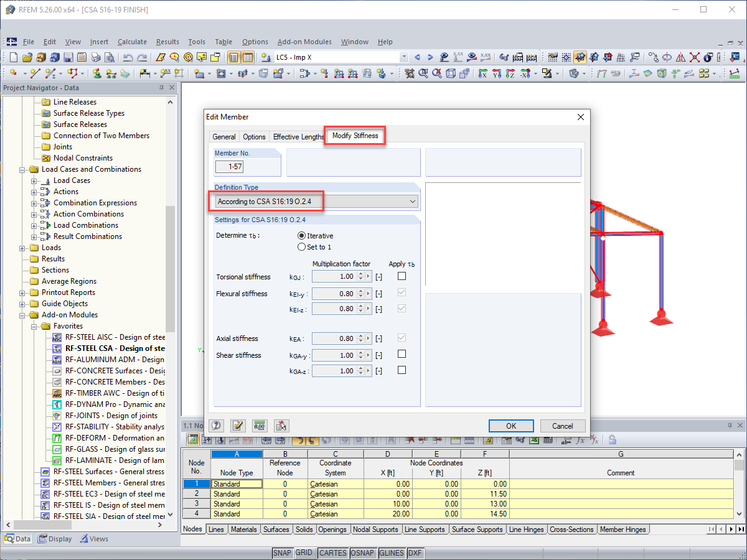Switch to the Materials table tab
The height and width of the screenshot is (560, 747).
point(243,530)
